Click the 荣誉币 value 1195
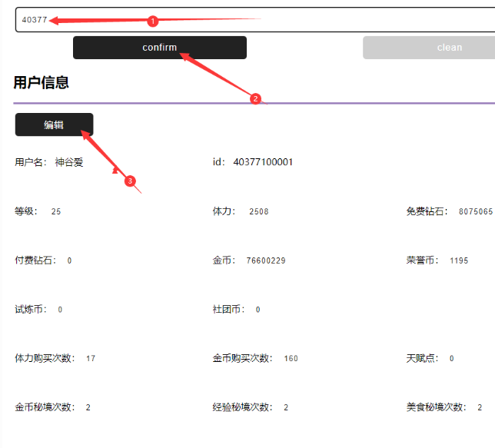 tap(459, 261)
